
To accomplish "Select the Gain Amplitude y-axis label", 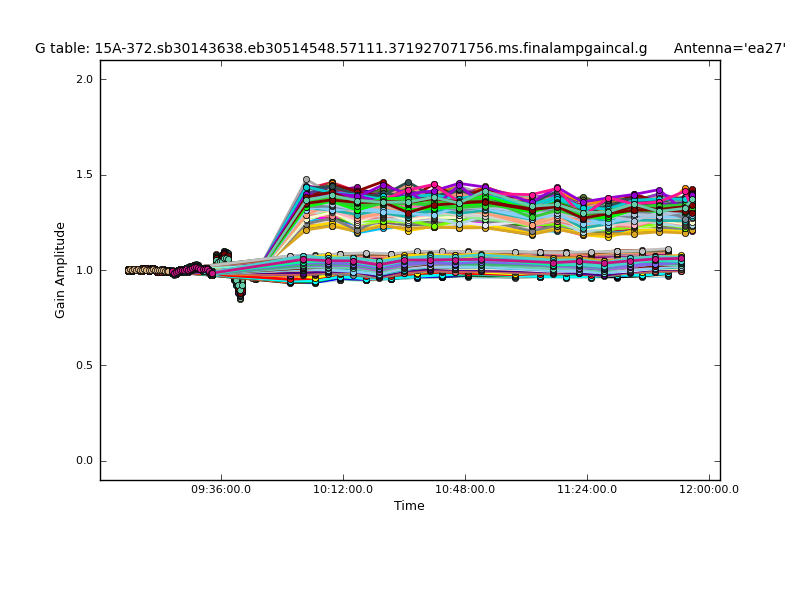I will [x=61, y=270].
